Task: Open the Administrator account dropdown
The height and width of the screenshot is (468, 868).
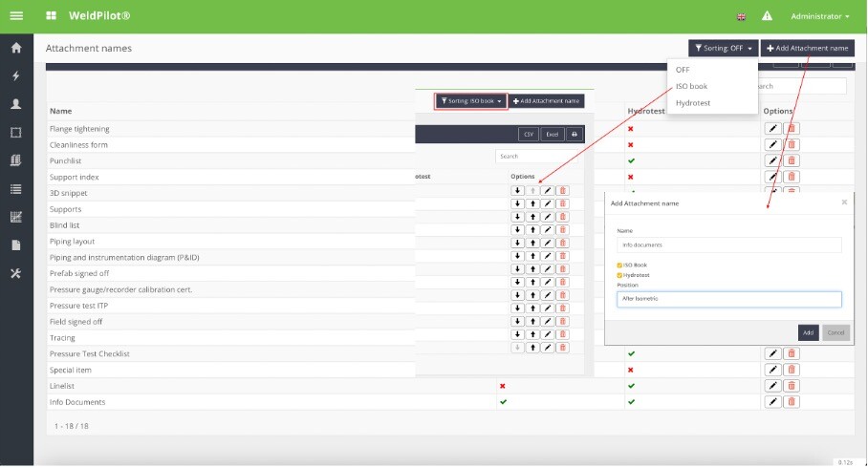Action: pos(819,16)
